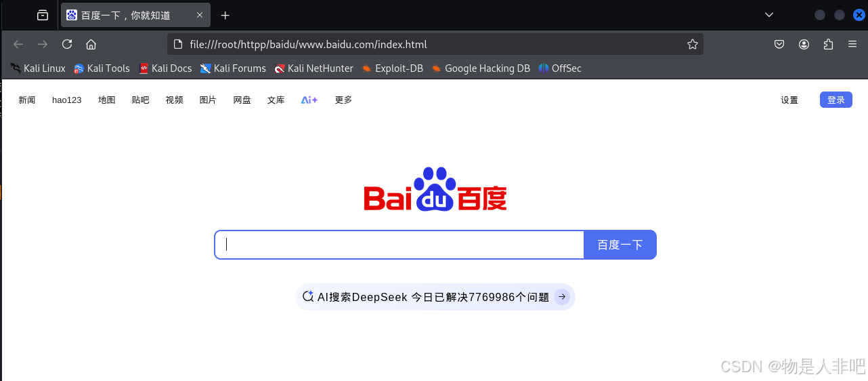This screenshot has width=868, height=381.
Task: Expand the 更多 menu
Action: point(343,100)
